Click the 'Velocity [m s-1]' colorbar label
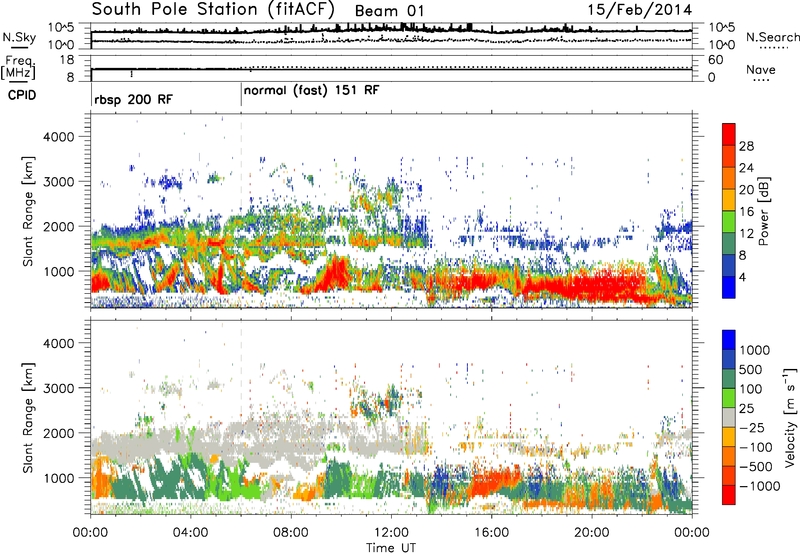This screenshot has width=800, height=554. (790, 417)
